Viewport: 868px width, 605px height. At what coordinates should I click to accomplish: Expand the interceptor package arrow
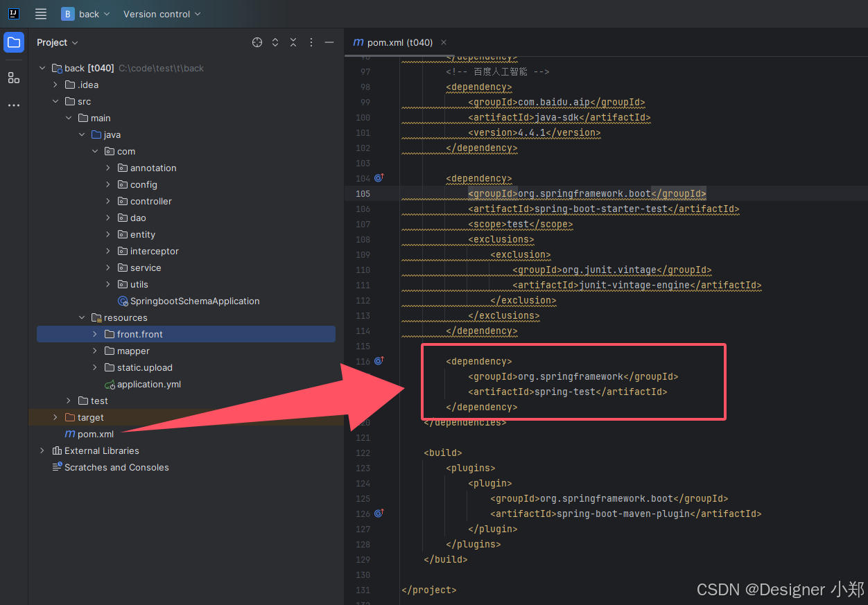pos(108,251)
